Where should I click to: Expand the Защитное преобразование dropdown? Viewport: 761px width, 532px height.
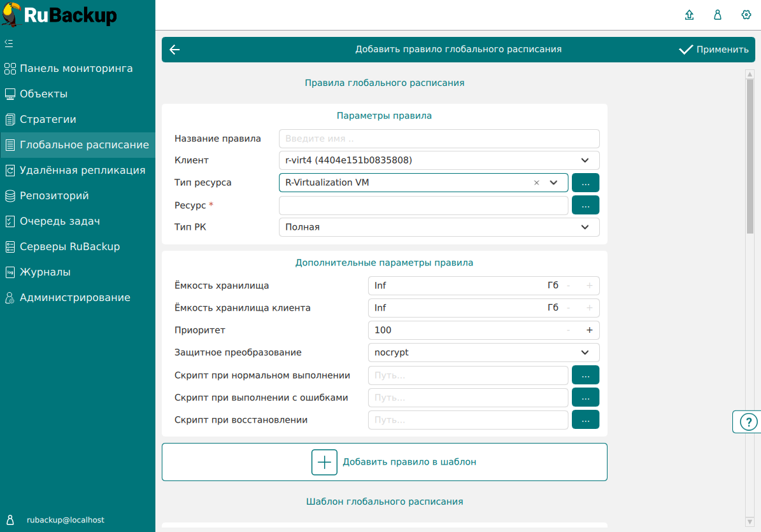tap(585, 353)
